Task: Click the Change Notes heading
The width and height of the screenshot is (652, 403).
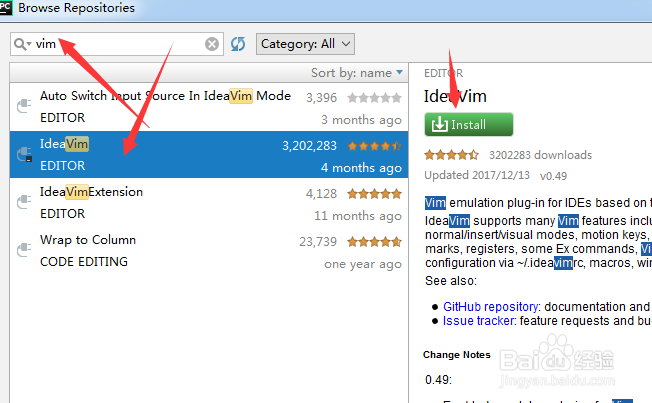Action: (x=457, y=355)
